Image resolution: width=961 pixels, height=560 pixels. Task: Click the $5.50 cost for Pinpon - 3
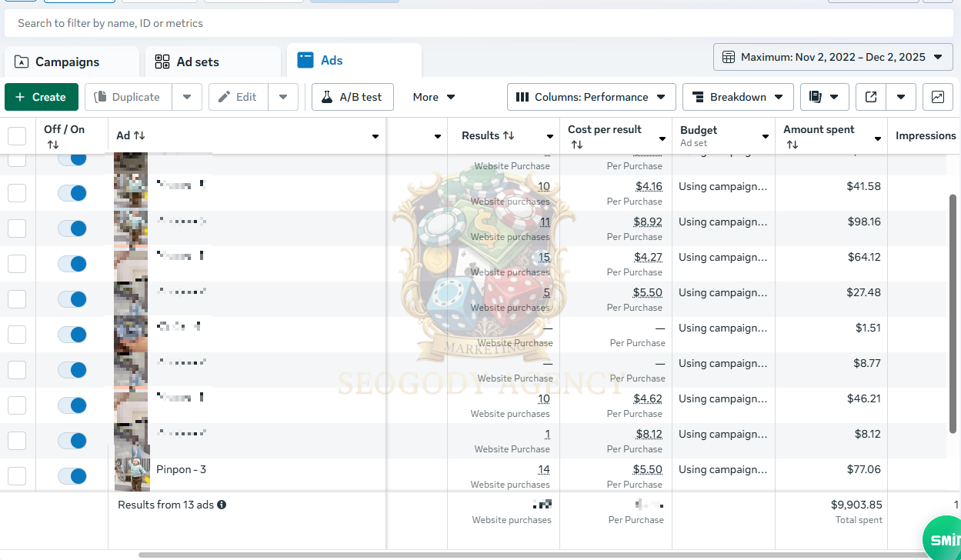click(649, 469)
